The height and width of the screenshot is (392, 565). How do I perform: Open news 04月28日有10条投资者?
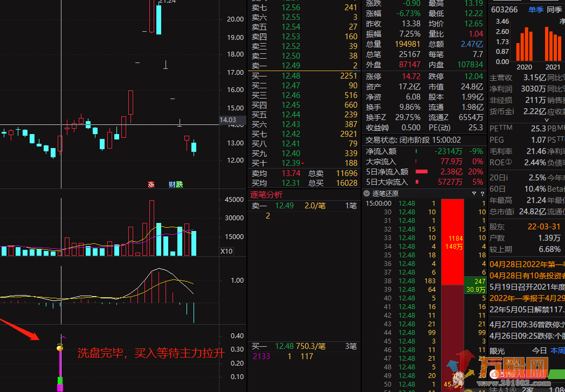(x=527, y=275)
